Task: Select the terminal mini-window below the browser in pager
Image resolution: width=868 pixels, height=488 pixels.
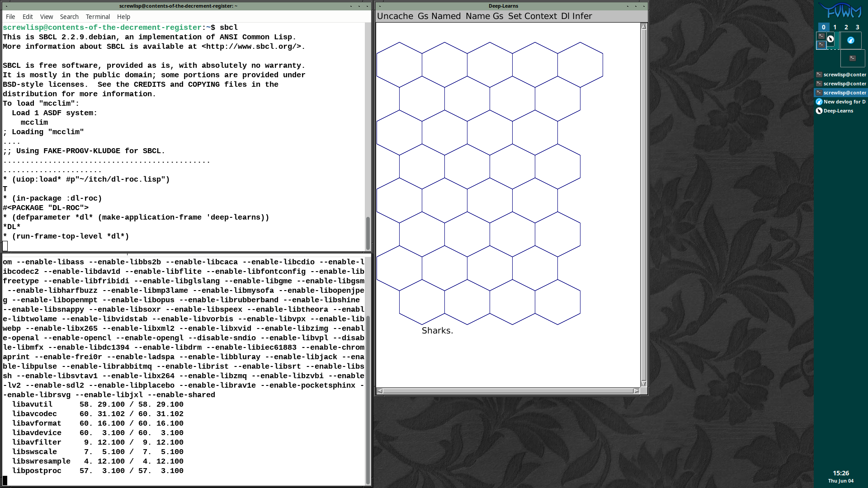Action: 853,58
